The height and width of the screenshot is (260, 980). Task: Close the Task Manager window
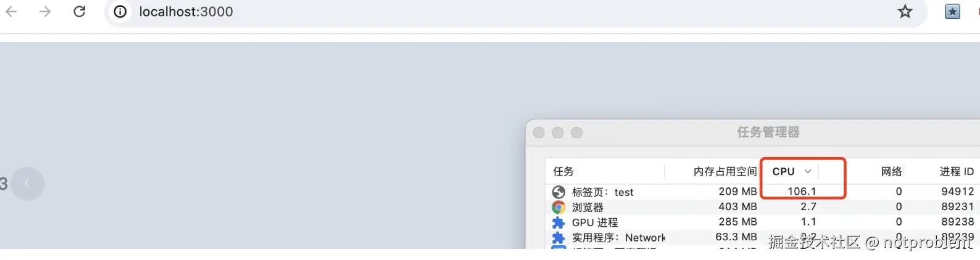pos(539,132)
